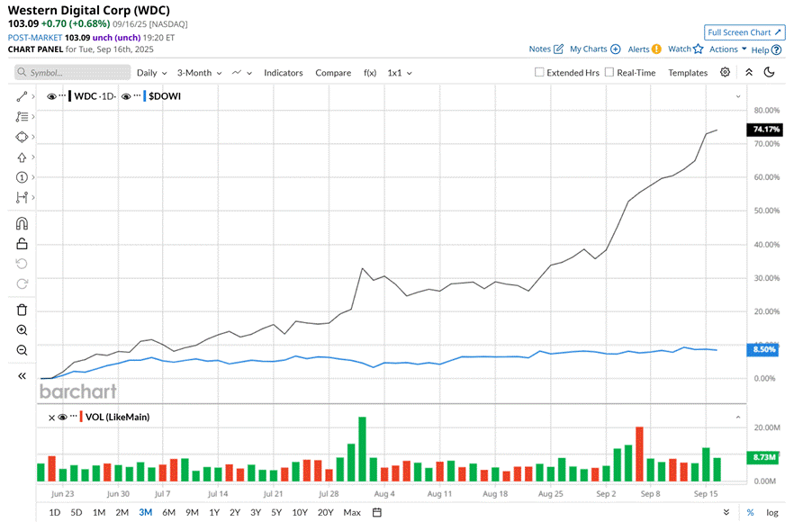Collapse the main chart pane chevron
This screenshot has height=531, width=812.
pos(738,97)
